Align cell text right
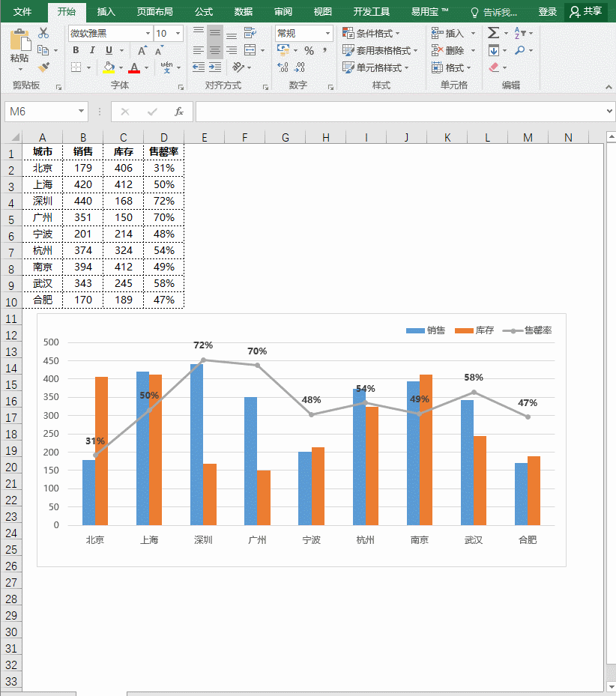The image size is (616, 696). (232, 50)
